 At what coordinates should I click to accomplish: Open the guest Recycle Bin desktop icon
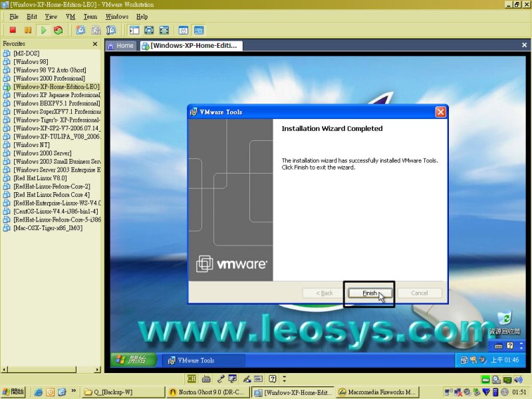505,323
